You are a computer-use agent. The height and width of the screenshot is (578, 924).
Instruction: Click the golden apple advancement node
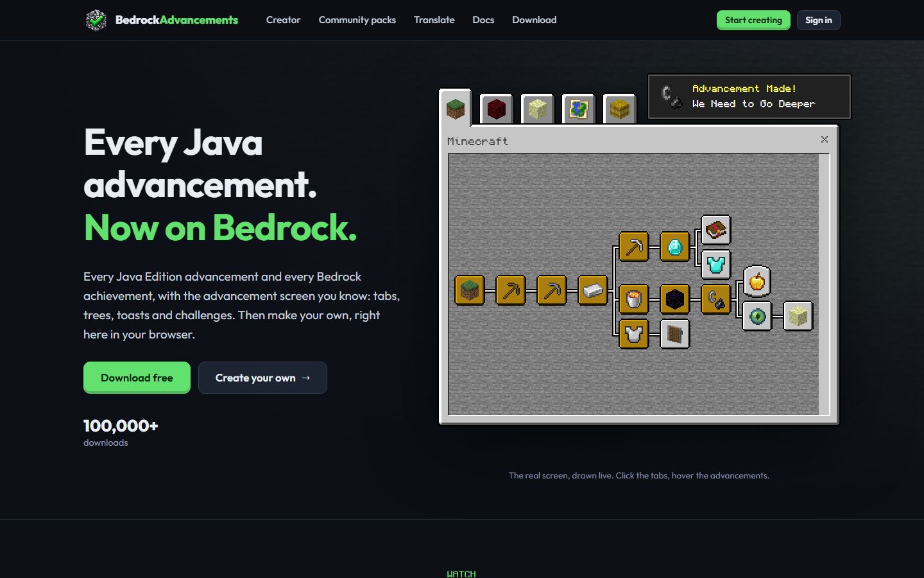coord(757,281)
